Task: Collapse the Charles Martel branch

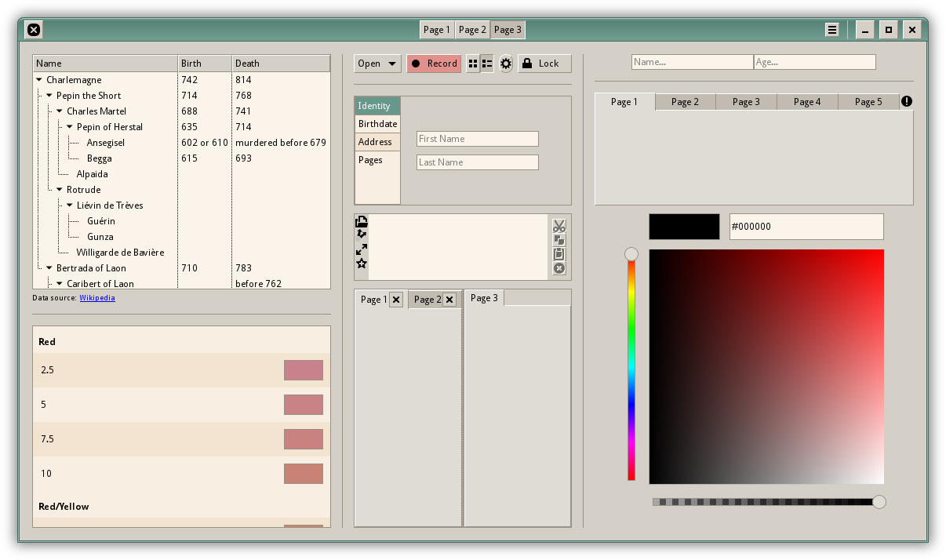Action: (60, 111)
